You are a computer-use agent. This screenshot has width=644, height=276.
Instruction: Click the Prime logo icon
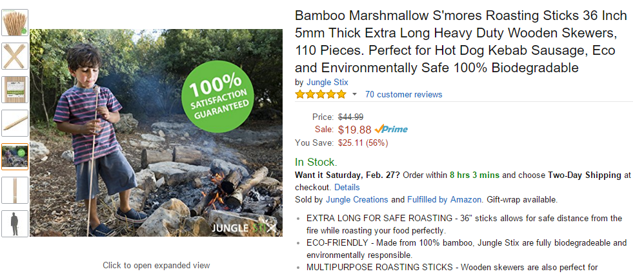[x=391, y=129]
